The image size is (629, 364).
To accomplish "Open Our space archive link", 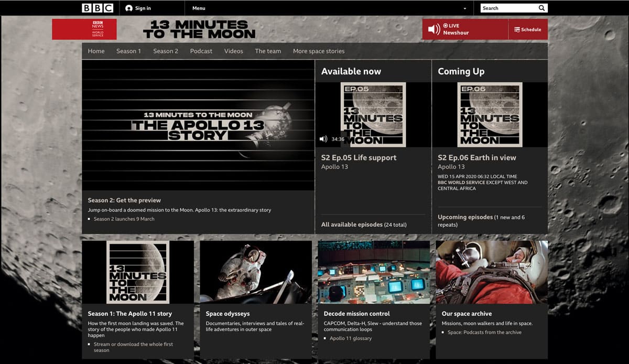I will (x=467, y=314).
